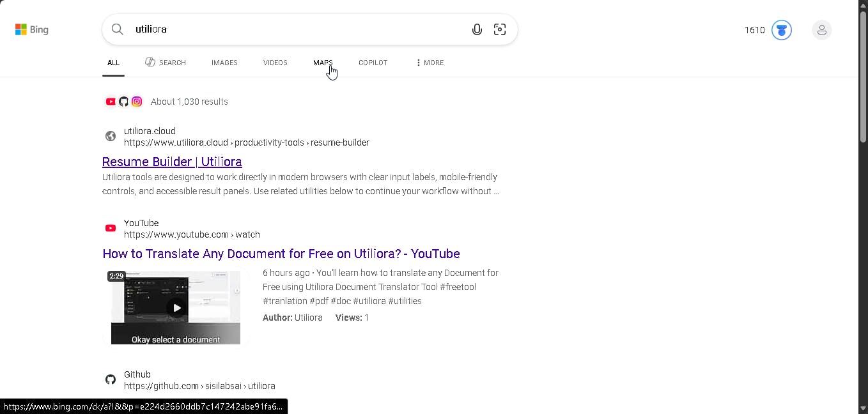
Task: Switch to the IMAGES tab
Action: (224, 63)
